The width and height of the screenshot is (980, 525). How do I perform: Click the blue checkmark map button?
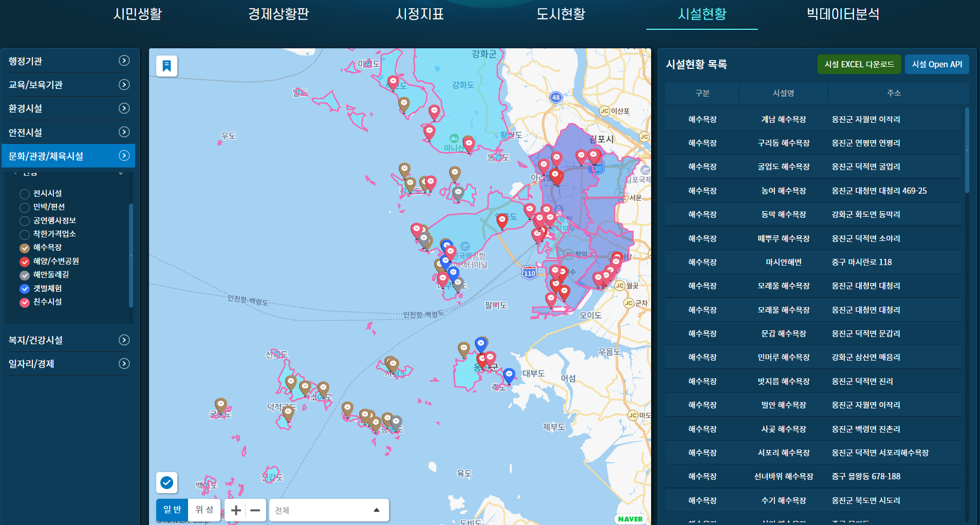click(x=167, y=482)
